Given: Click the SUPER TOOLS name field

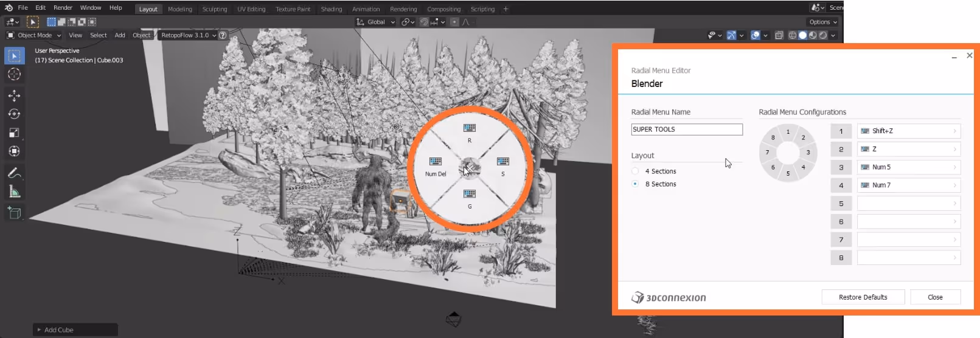Looking at the screenshot, I should (x=687, y=129).
